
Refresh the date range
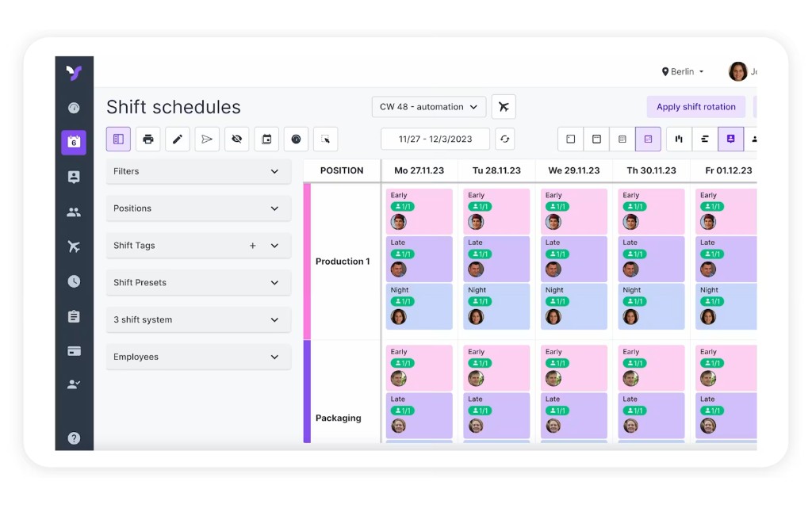pyautogui.click(x=505, y=139)
